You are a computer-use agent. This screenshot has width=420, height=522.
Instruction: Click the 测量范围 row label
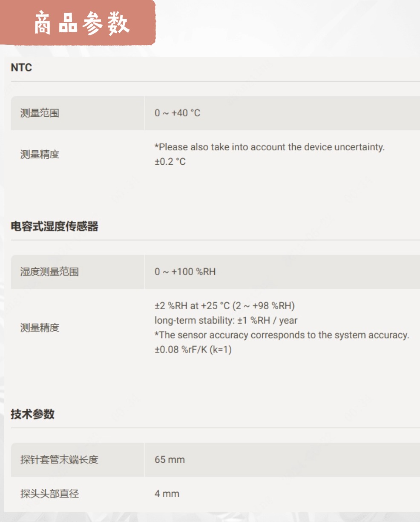[40, 113]
